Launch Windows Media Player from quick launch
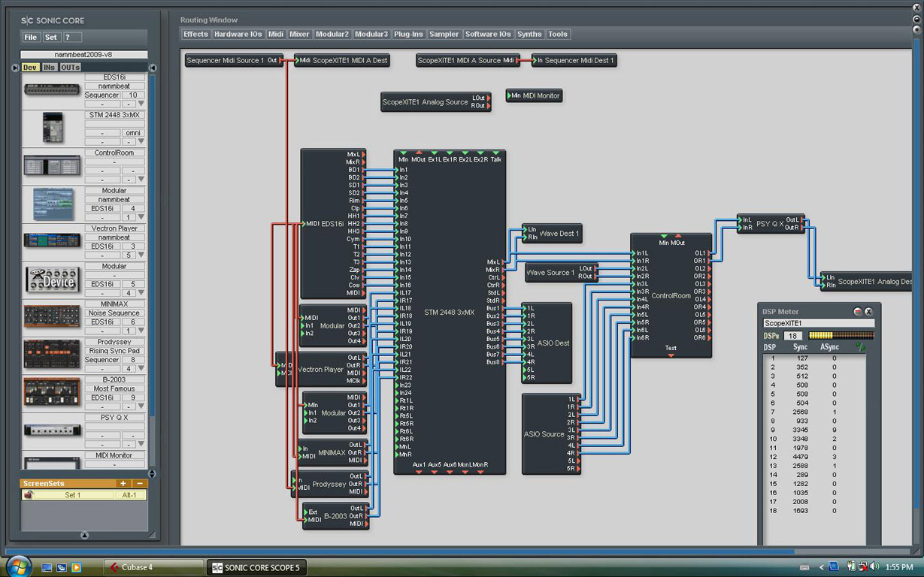 (76, 567)
